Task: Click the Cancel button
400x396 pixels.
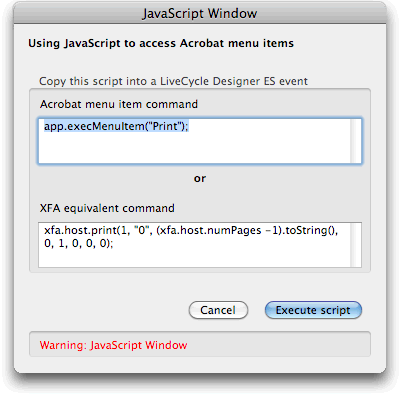Action: (218, 310)
